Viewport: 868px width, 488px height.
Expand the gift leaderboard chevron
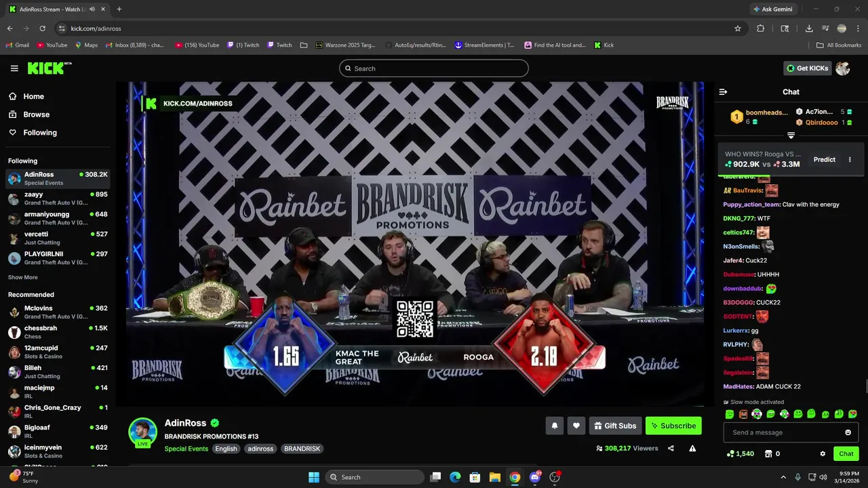point(791,136)
